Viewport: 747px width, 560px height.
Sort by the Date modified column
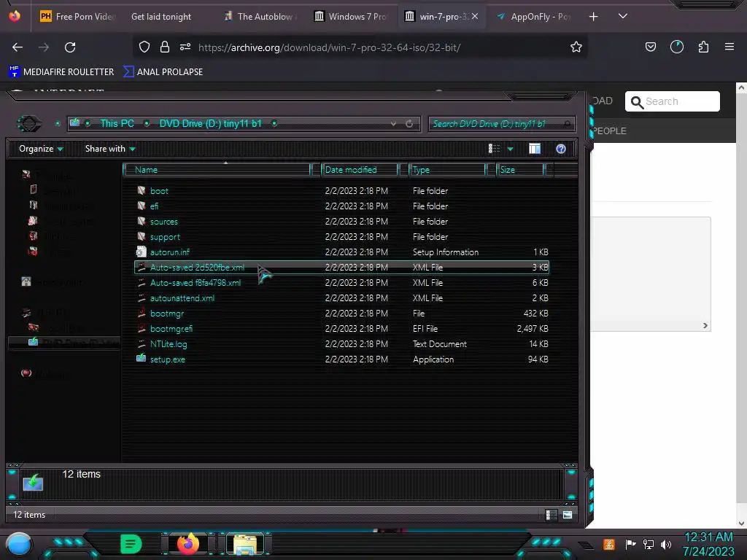pos(359,170)
